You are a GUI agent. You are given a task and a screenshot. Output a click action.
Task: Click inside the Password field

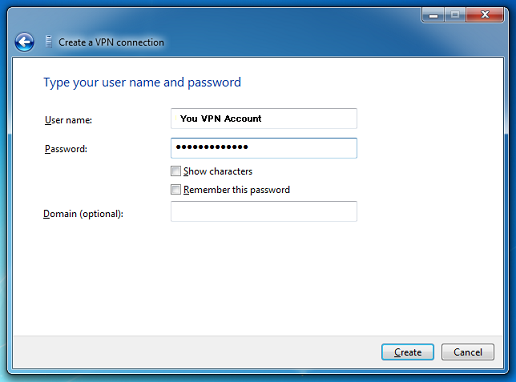(x=264, y=148)
